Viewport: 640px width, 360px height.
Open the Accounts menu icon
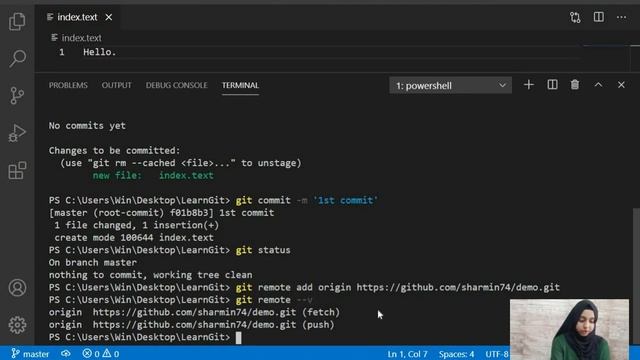pos(17,288)
